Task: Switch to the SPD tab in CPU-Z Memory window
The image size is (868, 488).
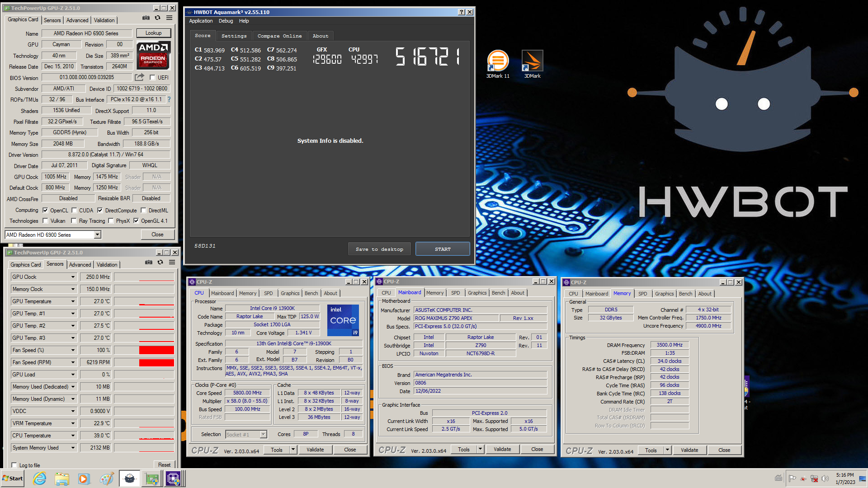Action: [x=642, y=294]
